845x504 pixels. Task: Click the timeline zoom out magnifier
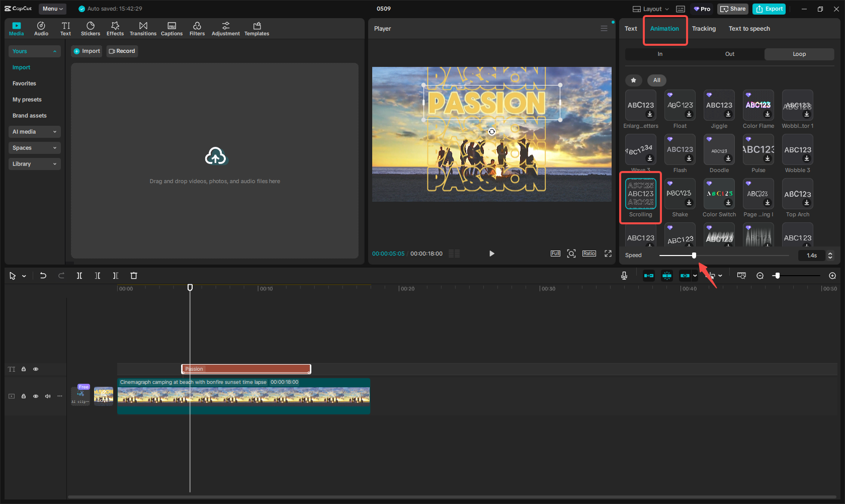pos(760,276)
